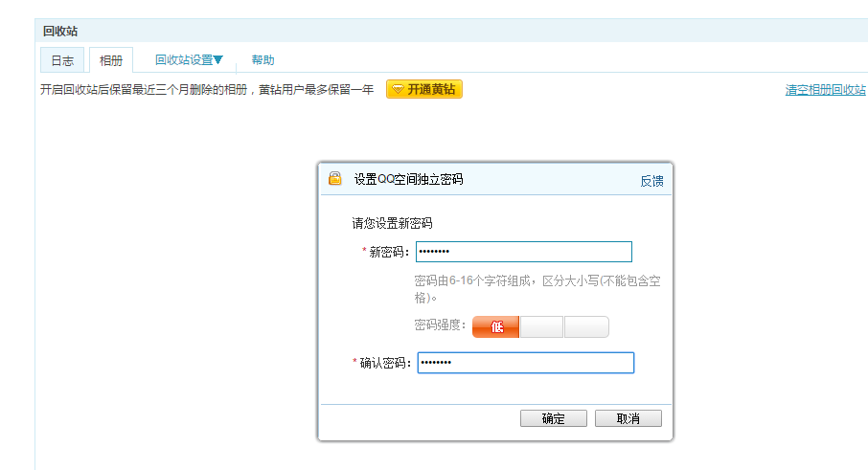
Task: Click the lock icon in dialog title
Action: click(x=335, y=178)
